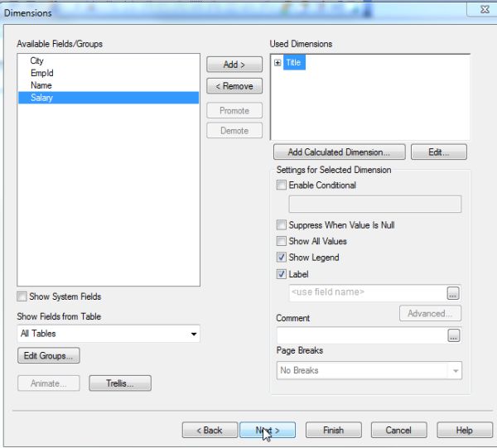The image size is (497, 448).
Task: Close the Dimensions dialog window
Action: 484,9
